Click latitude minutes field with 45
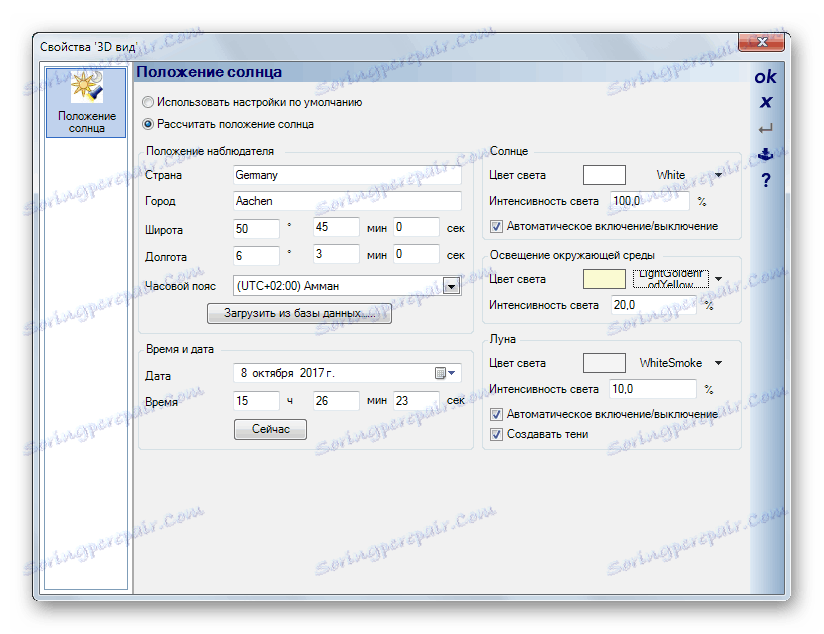 coord(336,227)
